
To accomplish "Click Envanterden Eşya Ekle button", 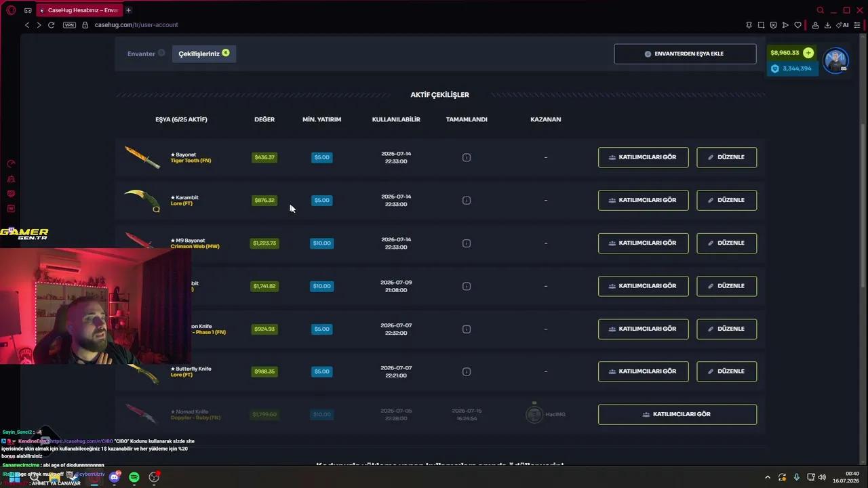I will [x=685, y=54].
